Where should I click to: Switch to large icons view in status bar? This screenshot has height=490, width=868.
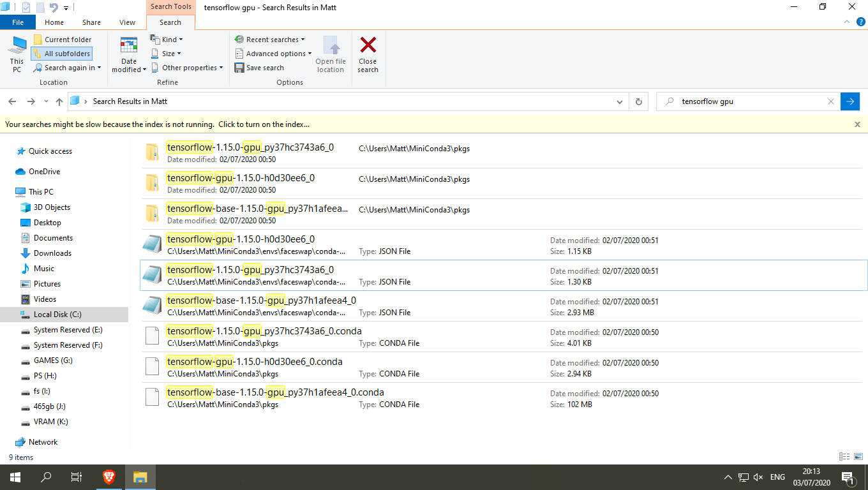[x=857, y=457]
